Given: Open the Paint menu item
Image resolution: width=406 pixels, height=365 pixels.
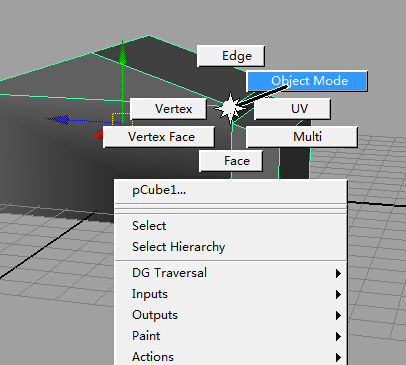Looking at the screenshot, I should [231, 336].
